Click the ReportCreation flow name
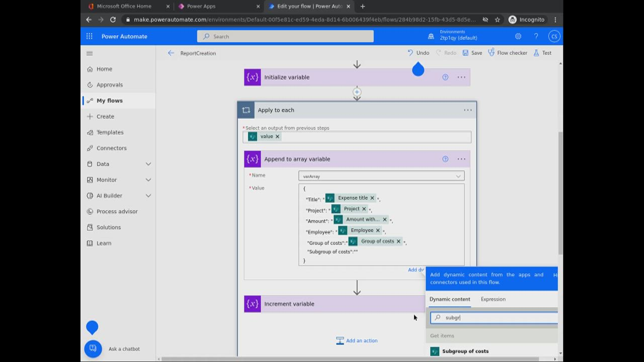The width and height of the screenshot is (644, 362). (x=198, y=53)
